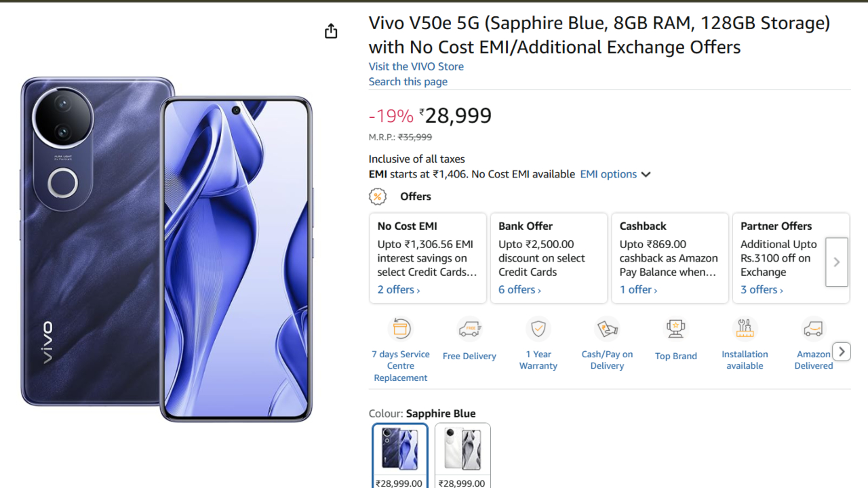The image size is (868, 488).
Task: Click the 1 Year Warranty shield icon
Action: pyautogui.click(x=538, y=329)
